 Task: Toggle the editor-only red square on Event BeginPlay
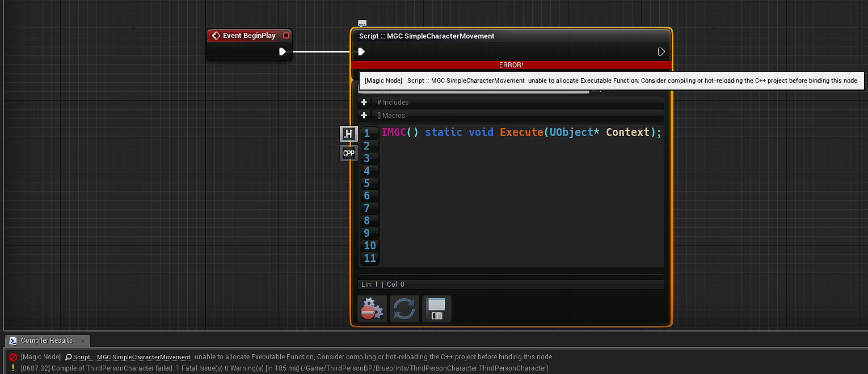click(286, 35)
